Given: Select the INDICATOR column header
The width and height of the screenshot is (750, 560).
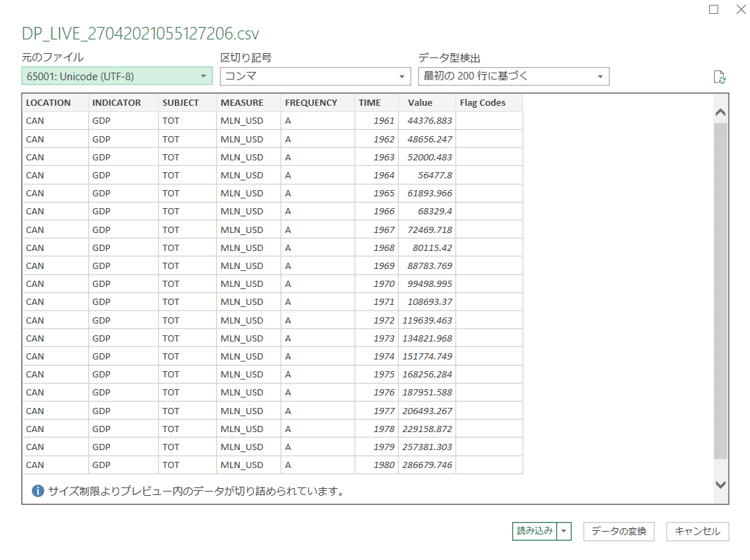Looking at the screenshot, I should tap(117, 103).
